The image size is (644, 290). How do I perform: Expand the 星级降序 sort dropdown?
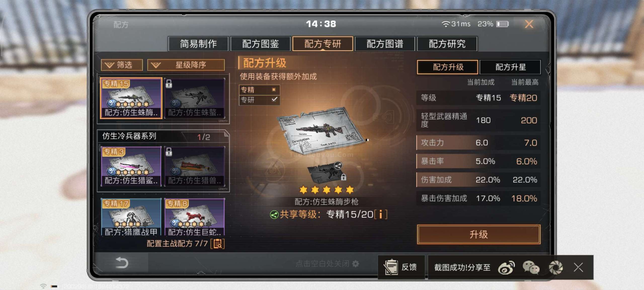(186, 65)
